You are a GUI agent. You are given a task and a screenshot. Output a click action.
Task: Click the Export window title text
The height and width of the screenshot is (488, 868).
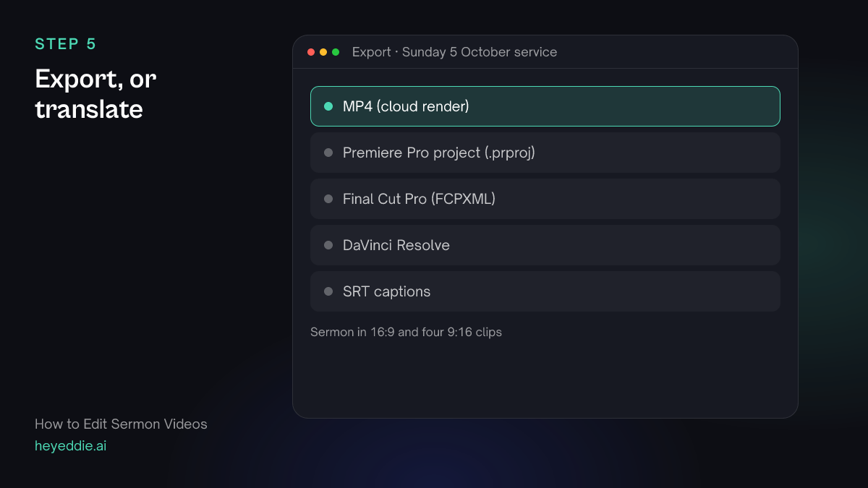pos(454,52)
